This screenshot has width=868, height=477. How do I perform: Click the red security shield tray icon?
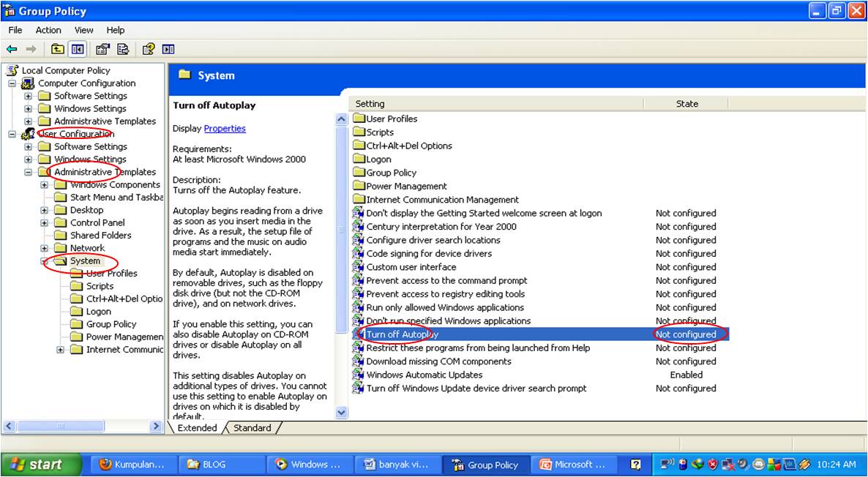tap(713, 465)
